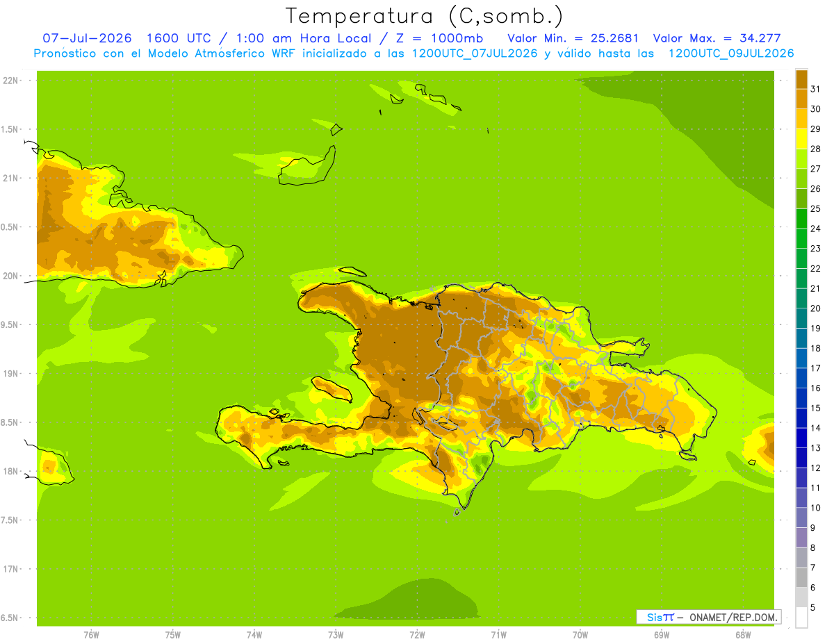This screenshot has width=834, height=644.
Task: Click the "76W" longitude label
Action: (91, 635)
